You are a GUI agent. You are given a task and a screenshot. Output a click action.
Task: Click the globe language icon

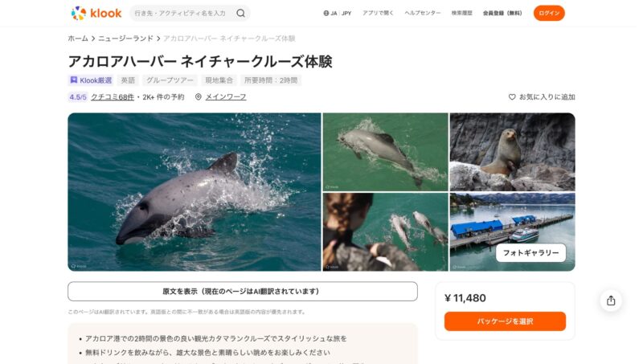(x=326, y=13)
